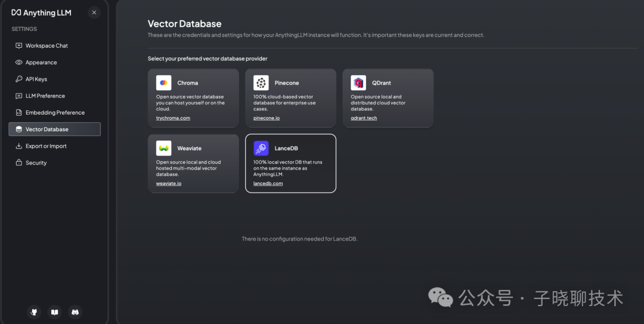Open Export or Import page
Screen dimensions: 644x324
[55, 146]
